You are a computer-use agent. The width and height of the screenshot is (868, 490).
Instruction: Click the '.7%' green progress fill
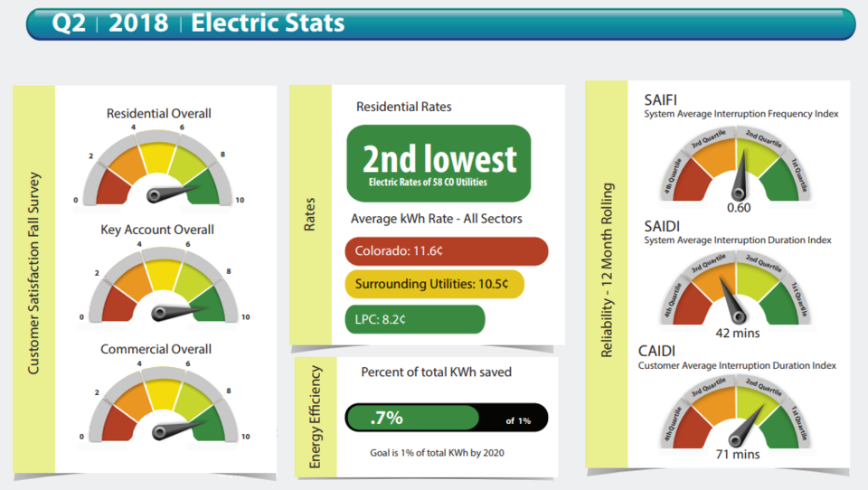412,418
